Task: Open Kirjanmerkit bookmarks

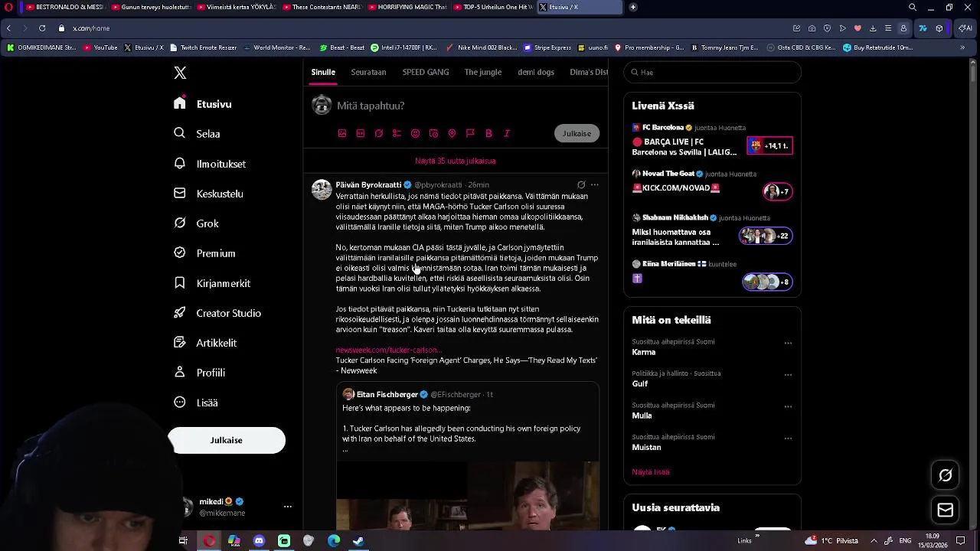Action: point(212,283)
